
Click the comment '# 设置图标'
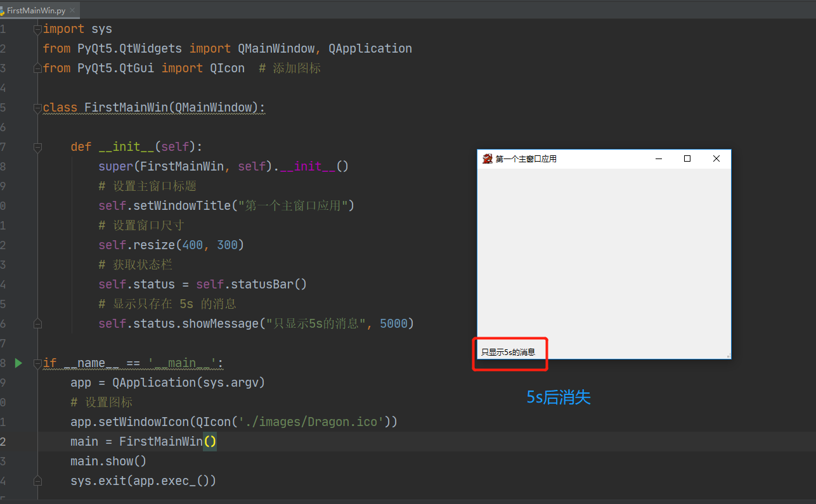click(x=101, y=403)
